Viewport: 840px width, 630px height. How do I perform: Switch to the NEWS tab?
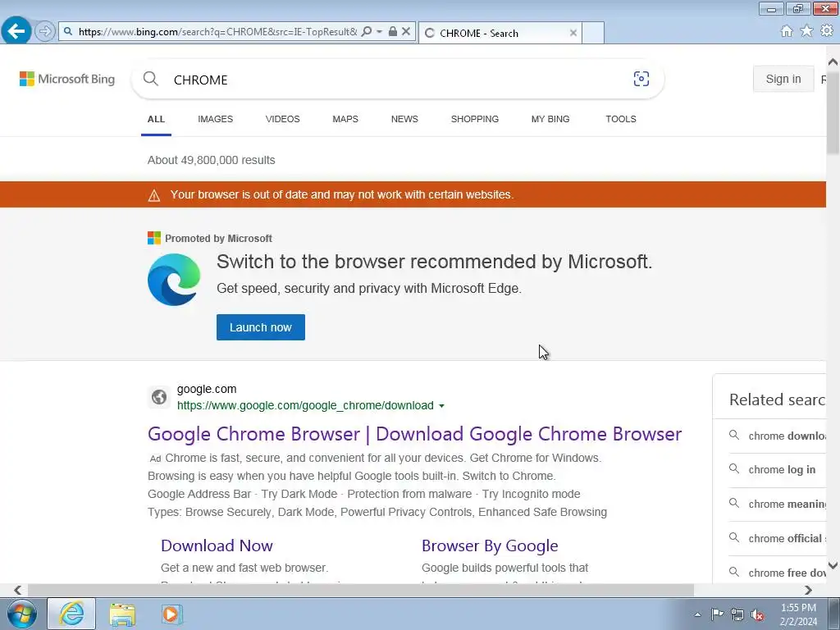(404, 119)
